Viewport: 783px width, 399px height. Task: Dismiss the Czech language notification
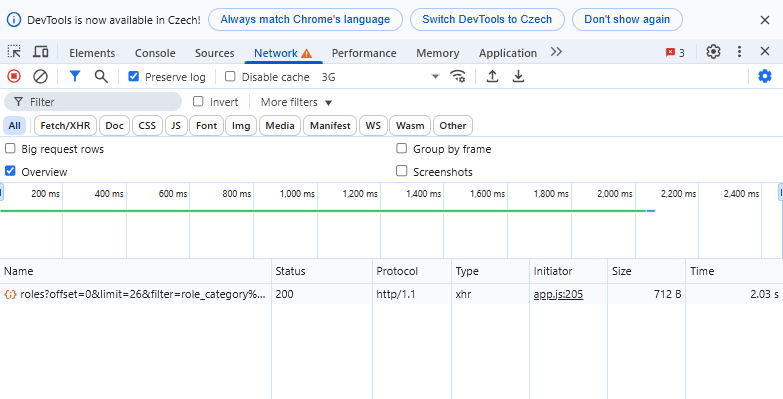(x=765, y=20)
